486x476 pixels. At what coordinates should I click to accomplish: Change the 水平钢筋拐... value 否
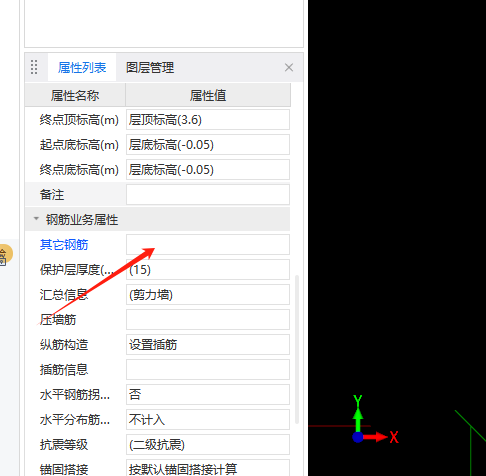click(x=208, y=395)
